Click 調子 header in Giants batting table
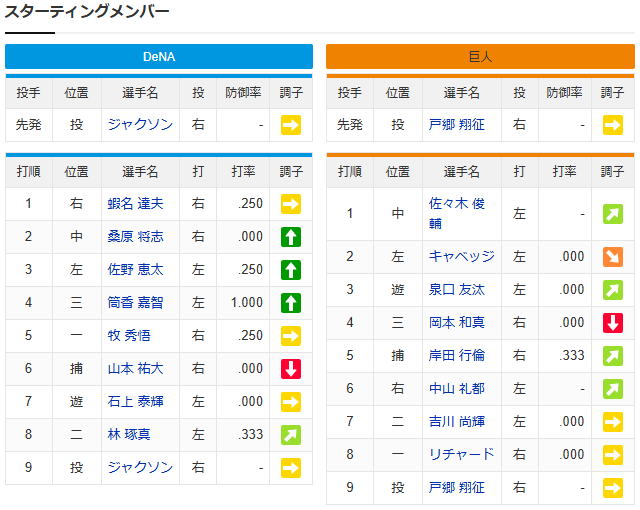Screen dimensions: 640x510 tap(612, 172)
